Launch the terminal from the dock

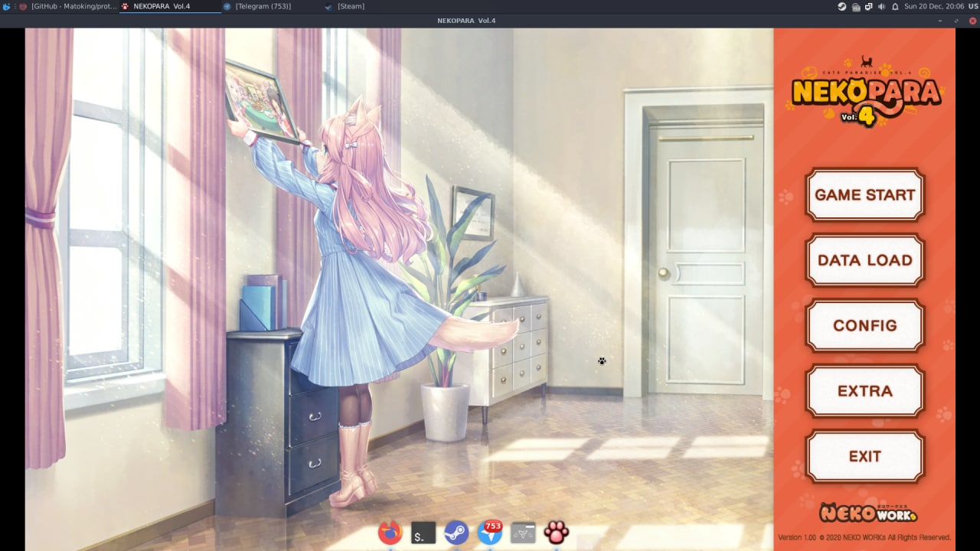click(423, 533)
